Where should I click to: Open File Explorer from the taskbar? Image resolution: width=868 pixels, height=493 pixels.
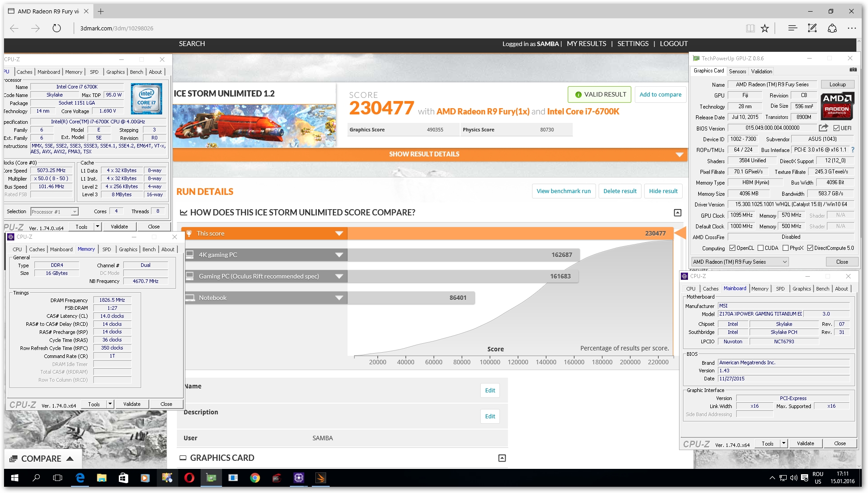click(101, 478)
